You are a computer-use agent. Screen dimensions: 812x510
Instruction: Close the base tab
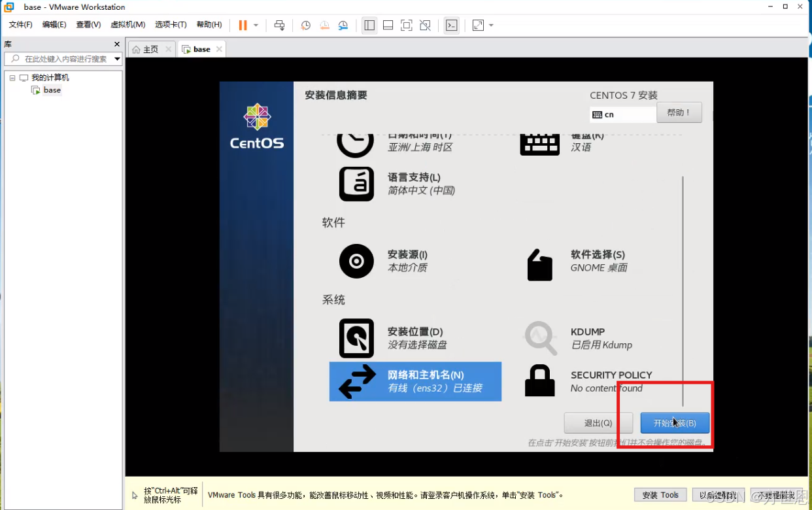click(219, 49)
